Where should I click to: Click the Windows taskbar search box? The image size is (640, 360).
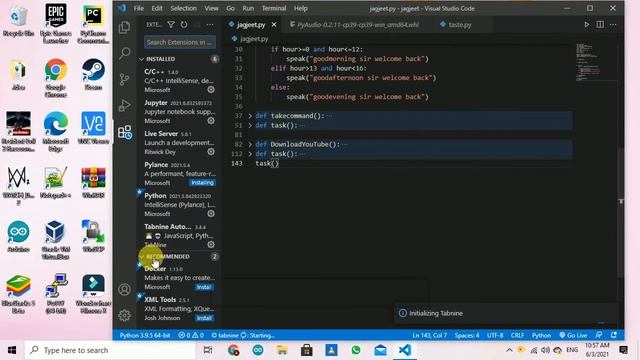110,350
